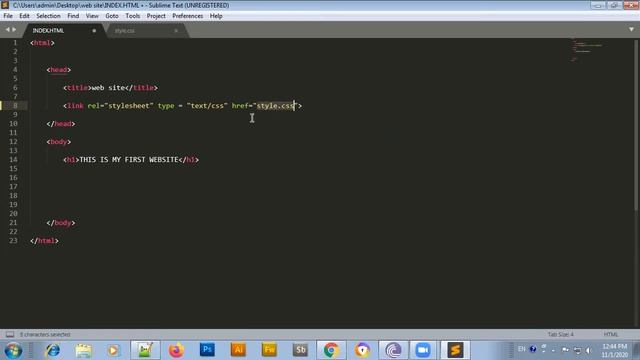Open the Project menu
This screenshot has height=360, width=640.
156,16
